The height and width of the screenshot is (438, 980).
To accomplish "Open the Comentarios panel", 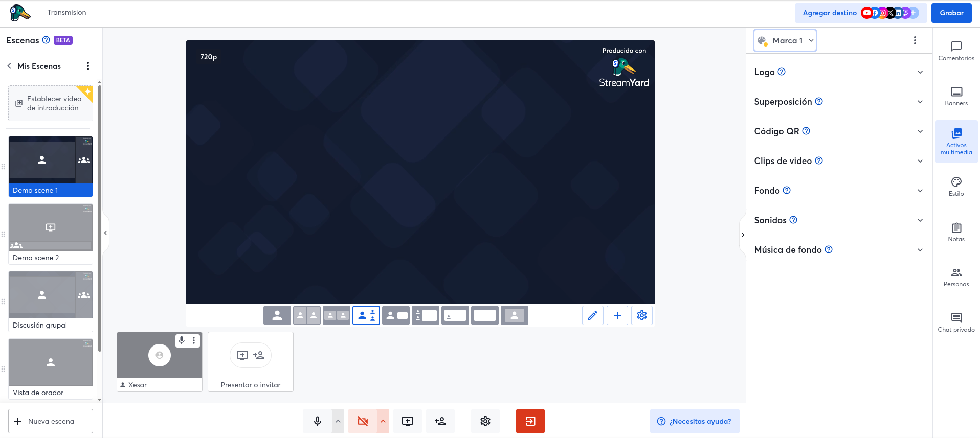I will click(x=956, y=51).
